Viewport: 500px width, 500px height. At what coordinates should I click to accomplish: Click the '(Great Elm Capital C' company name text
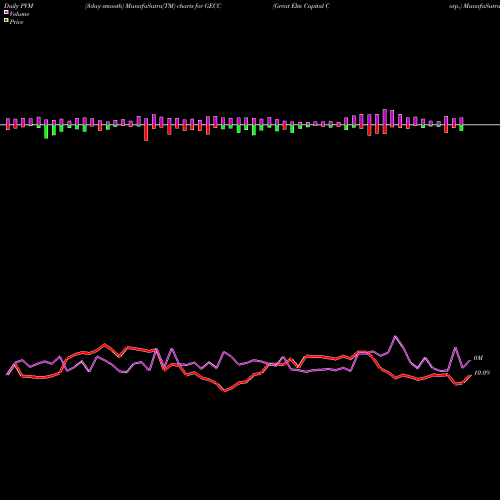click(x=301, y=6)
